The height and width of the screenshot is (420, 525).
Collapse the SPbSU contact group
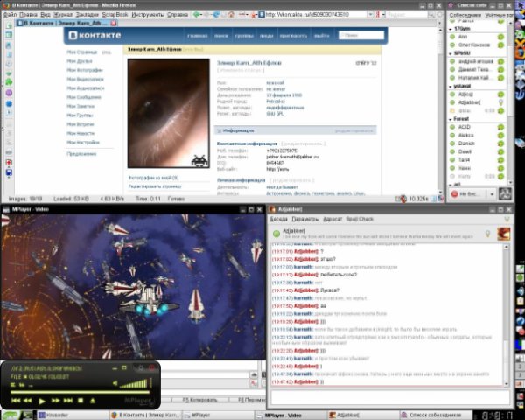pyautogui.click(x=451, y=53)
